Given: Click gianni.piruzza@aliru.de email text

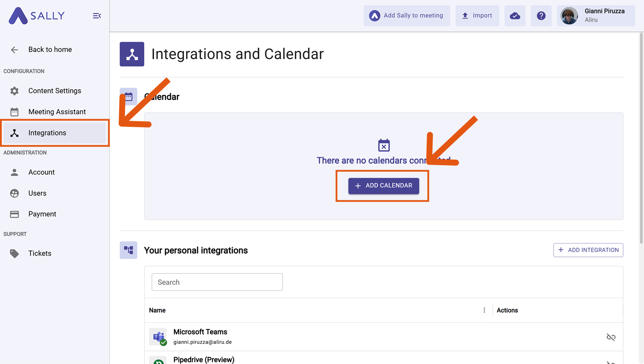Looking at the screenshot, I should point(203,342).
